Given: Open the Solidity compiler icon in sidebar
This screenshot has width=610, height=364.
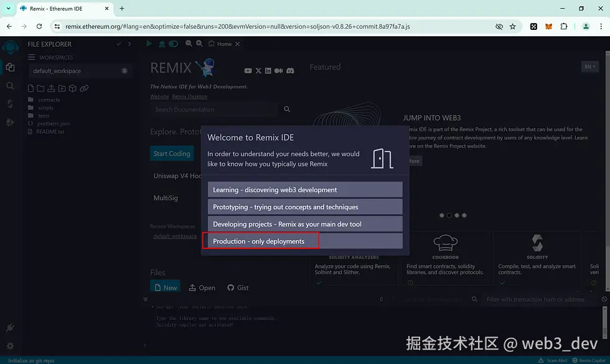Looking at the screenshot, I should pyautogui.click(x=10, y=104).
